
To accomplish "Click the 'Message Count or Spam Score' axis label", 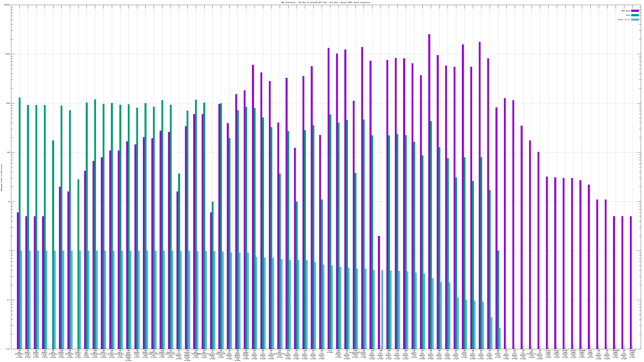I will [1, 177].
